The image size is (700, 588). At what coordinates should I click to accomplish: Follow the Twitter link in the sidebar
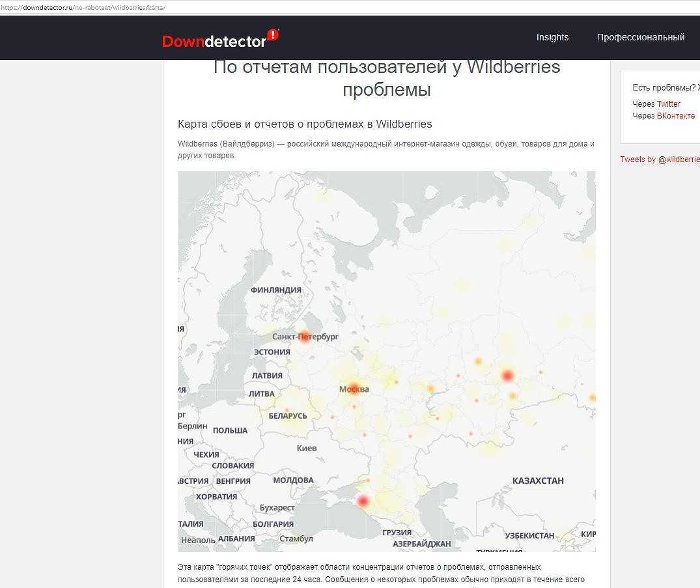pyautogui.click(x=668, y=104)
